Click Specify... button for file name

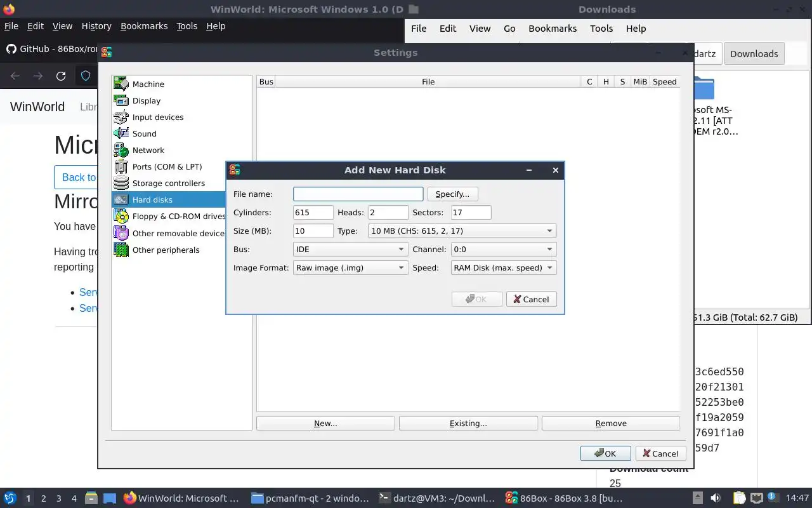(x=452, y=194)
